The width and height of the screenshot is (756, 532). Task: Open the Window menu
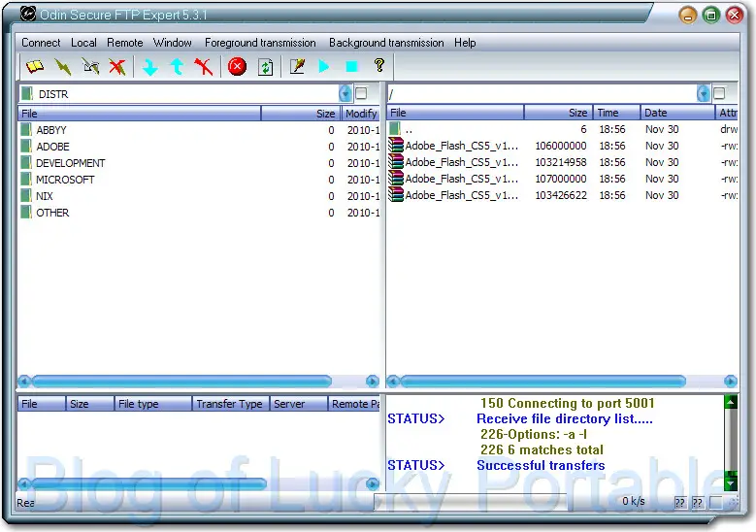coord(172,43)
